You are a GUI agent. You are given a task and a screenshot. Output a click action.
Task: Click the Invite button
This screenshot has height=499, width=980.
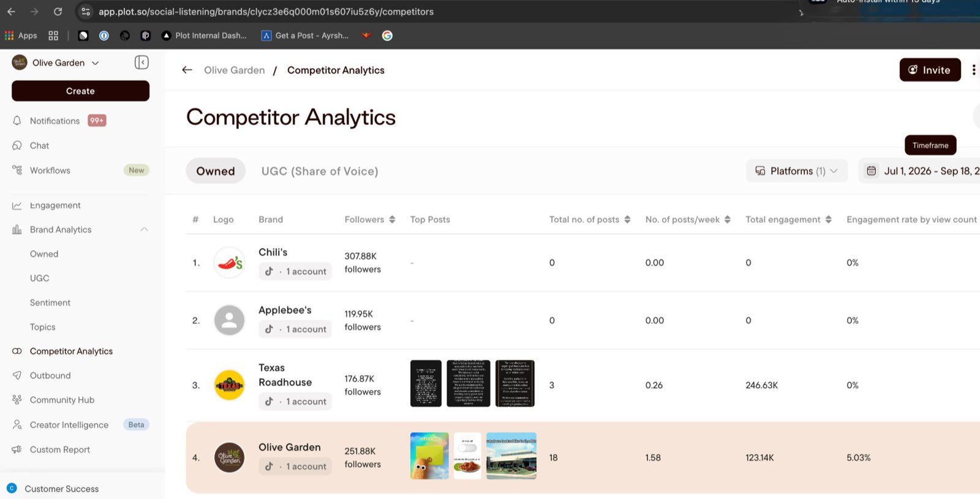pyautogui.click(x=930, y=70)
